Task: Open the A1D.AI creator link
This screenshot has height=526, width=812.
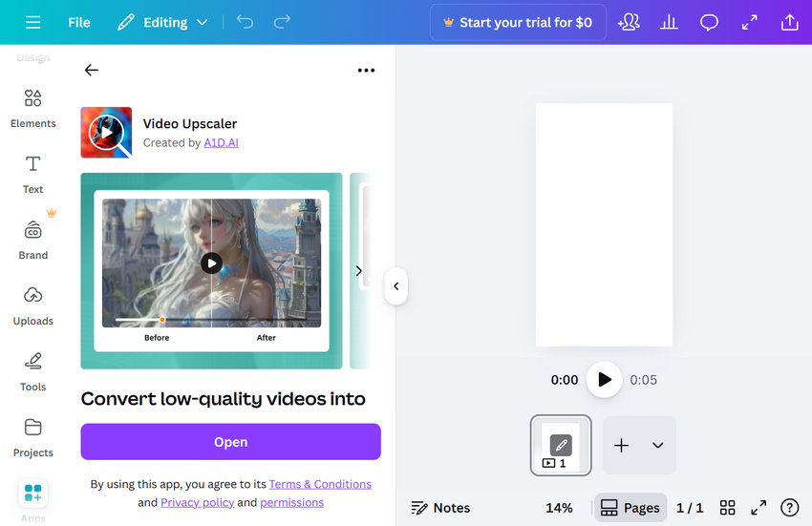Action: pos(221,142)
